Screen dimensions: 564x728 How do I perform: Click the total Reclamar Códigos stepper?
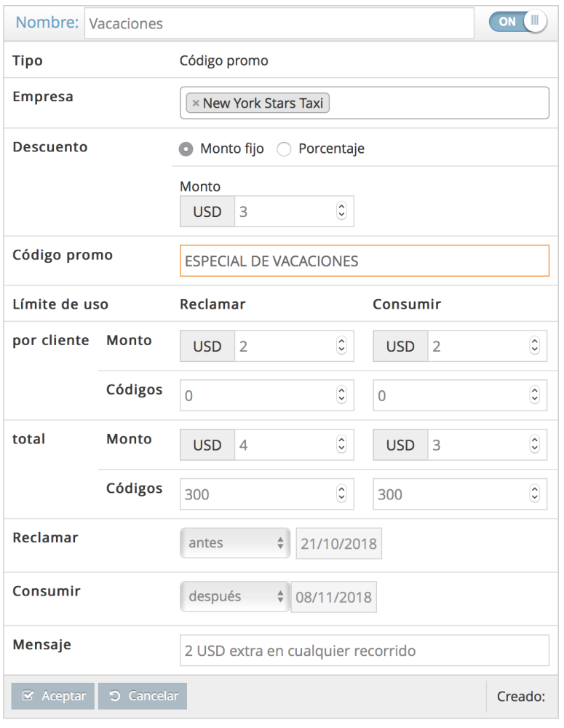click(x=341, y=494)
